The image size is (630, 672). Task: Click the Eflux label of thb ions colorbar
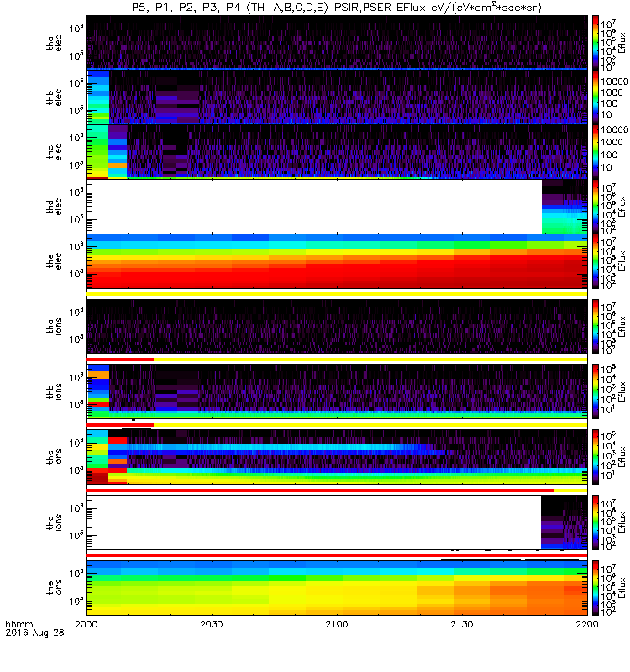tap(622, 391)
